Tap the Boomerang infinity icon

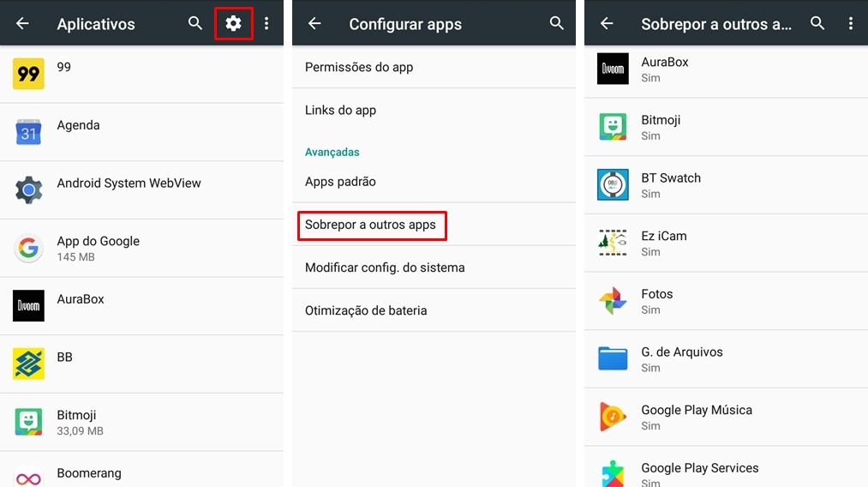pyautogui.click(x=28, y=478)
